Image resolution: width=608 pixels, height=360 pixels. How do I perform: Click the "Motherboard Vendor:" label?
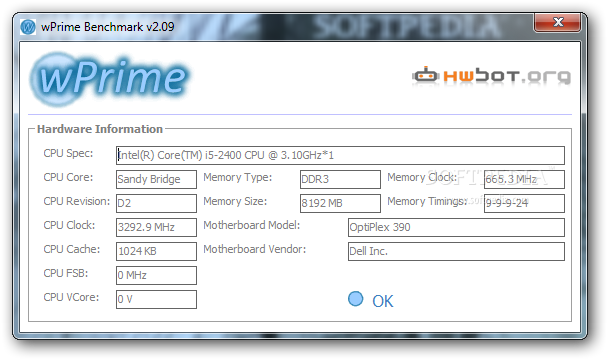[255, 249]
